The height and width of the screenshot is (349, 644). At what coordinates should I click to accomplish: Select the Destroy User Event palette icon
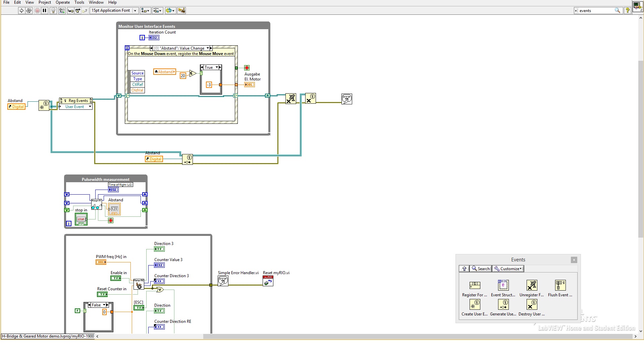pos(532,305)
